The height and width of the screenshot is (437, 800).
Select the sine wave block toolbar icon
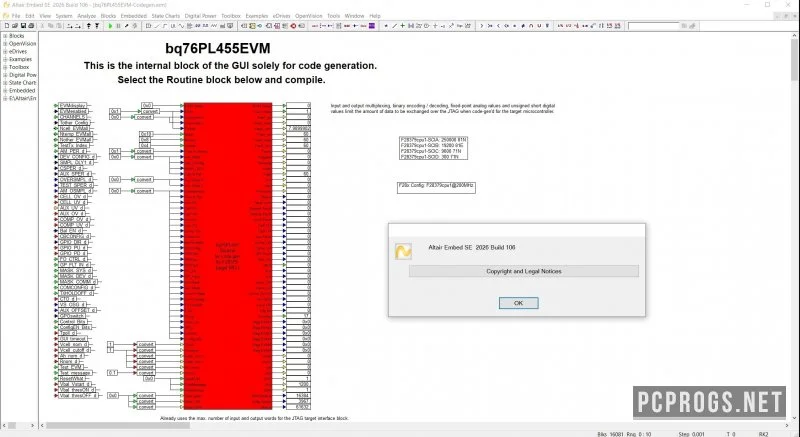(181, 25)
